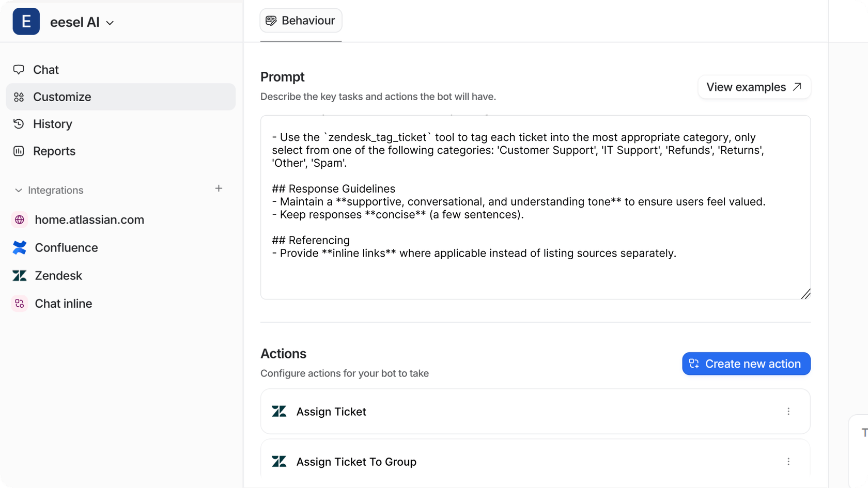
Task: Open Assign Ticket To Group options menu
Action: (x=788, y=461)
